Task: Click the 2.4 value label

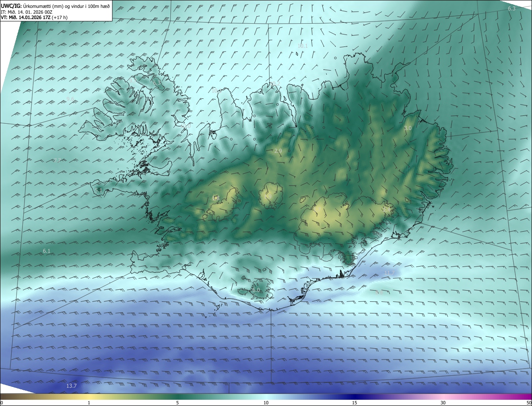Action: (387, 210)
